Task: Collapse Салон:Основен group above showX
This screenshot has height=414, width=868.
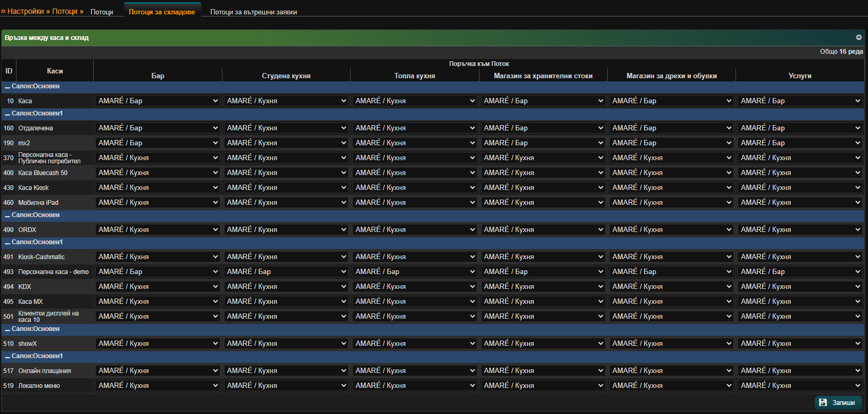Action: coord(7,329)
